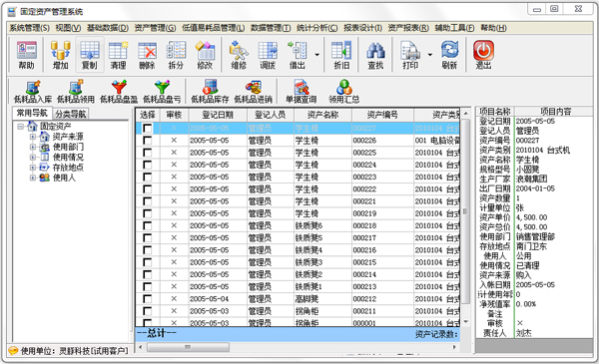Open 低耗品入库 stock-in icon
This screenshot has height=364, width=599.
(33, 92)
